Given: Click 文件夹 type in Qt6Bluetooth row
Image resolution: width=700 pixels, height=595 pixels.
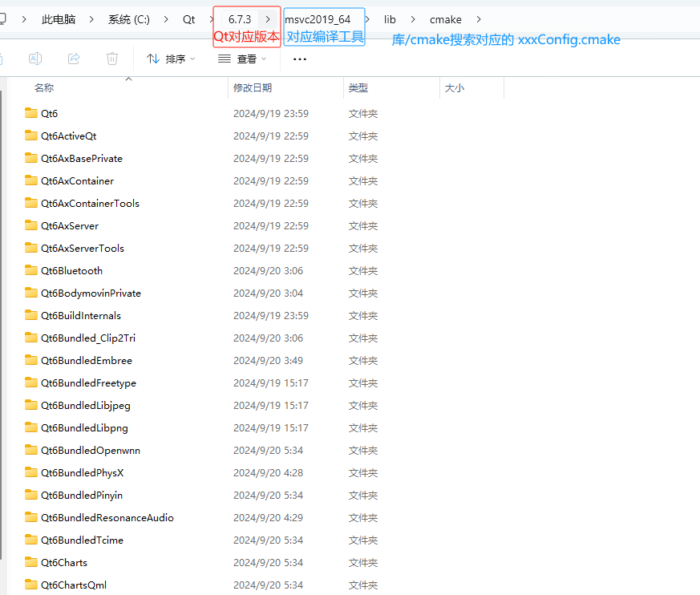Looking at the screenshot, I should pos(363,271).
